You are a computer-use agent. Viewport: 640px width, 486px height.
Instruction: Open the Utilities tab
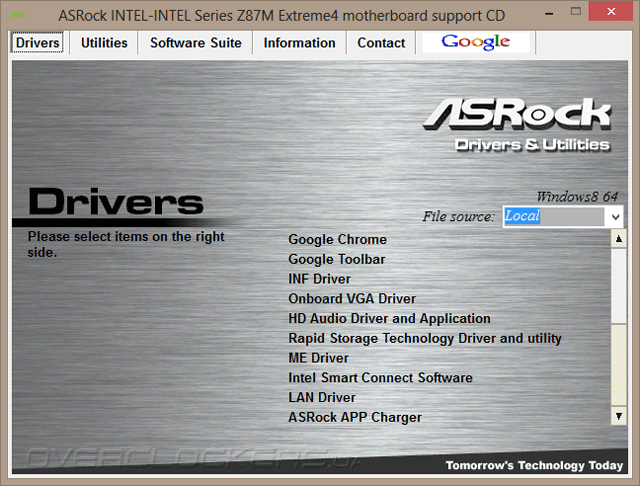(x=104, y=43)
